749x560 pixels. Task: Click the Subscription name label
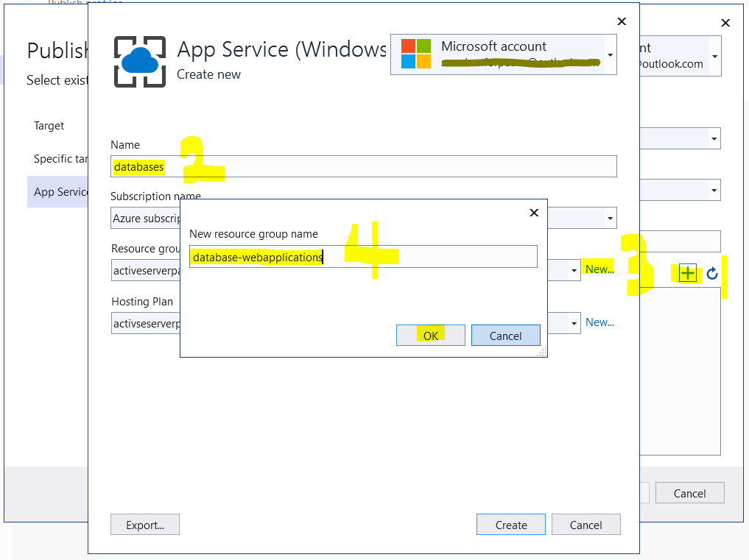(155, 196)
